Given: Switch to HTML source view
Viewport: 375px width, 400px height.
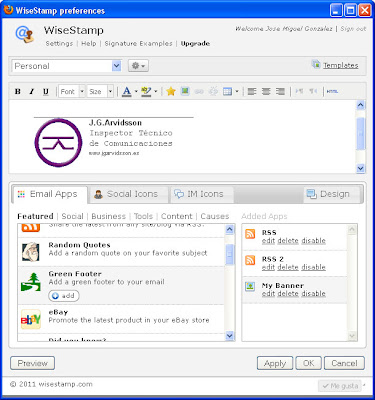Looking at the screenshot, I should (x=332, y=91).
